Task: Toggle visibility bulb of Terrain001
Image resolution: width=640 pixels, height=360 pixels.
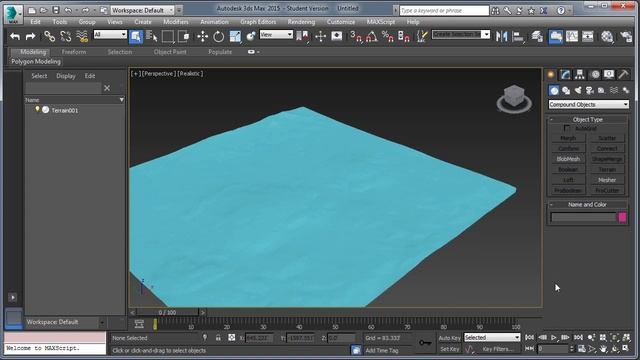Action: 37,110
